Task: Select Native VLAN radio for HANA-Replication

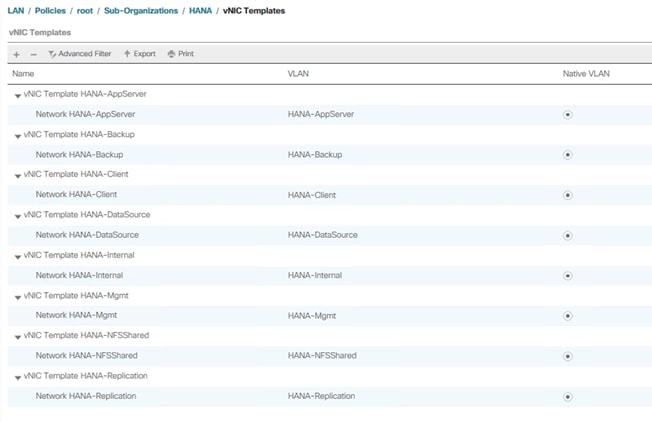Action: click(x=568, y=397)
